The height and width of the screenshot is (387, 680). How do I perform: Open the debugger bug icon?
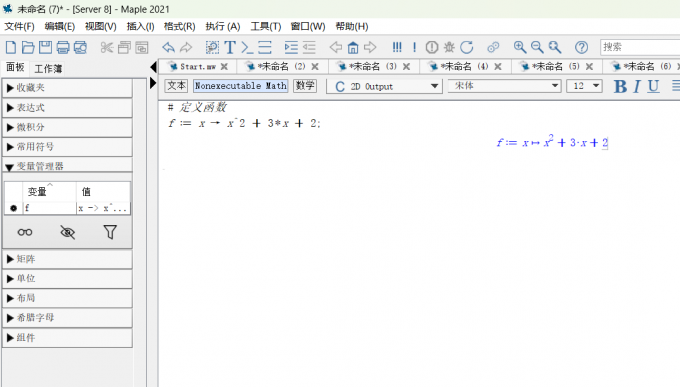pos(449,47)
